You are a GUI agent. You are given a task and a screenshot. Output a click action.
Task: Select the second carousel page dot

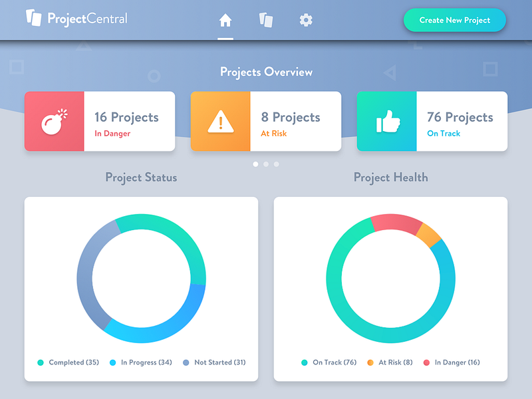266,164
